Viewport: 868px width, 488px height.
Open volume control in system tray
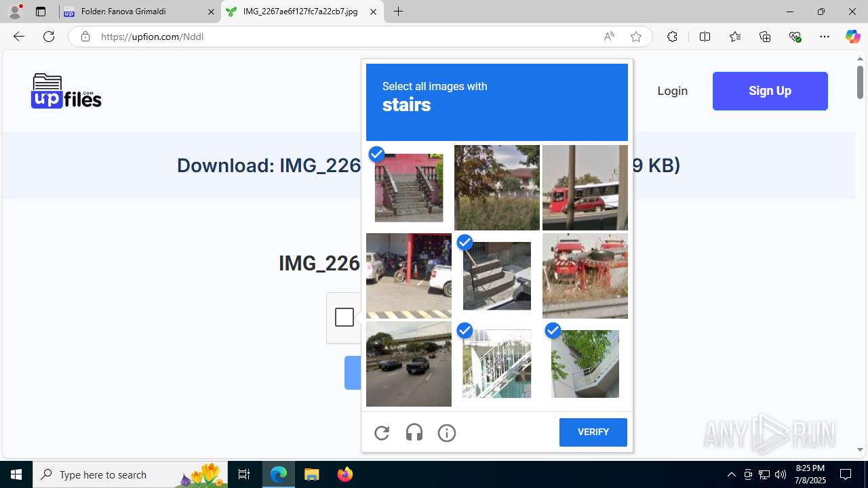point(781,474)
